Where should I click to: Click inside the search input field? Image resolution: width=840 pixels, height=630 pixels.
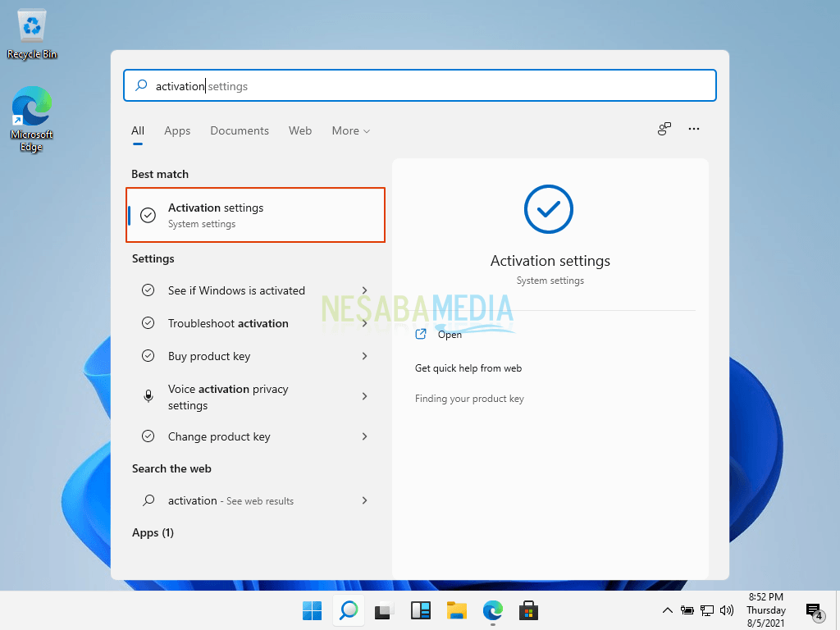[420, 85]
